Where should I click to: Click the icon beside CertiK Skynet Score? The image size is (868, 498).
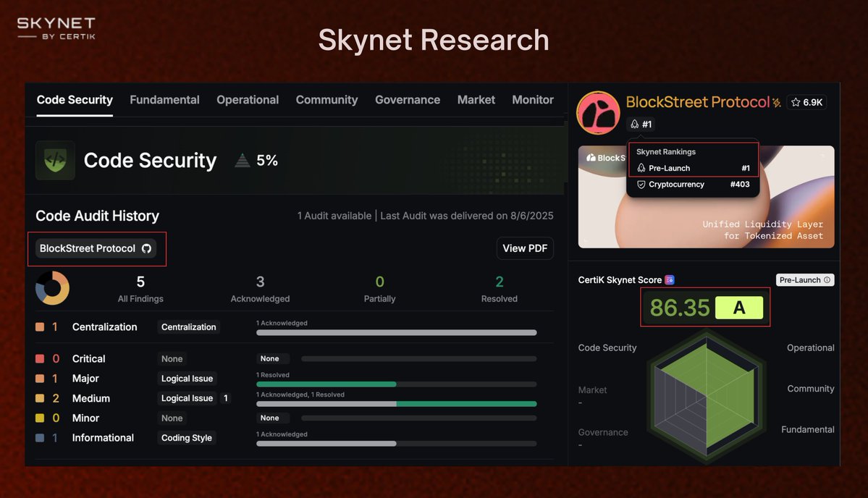(669, 280)
